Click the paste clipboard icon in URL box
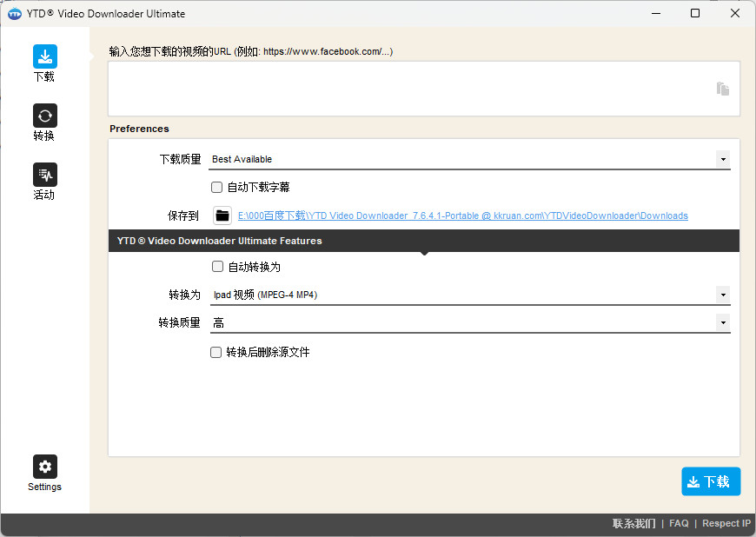This screenshot has height=537, width=756. pos(722,89)
